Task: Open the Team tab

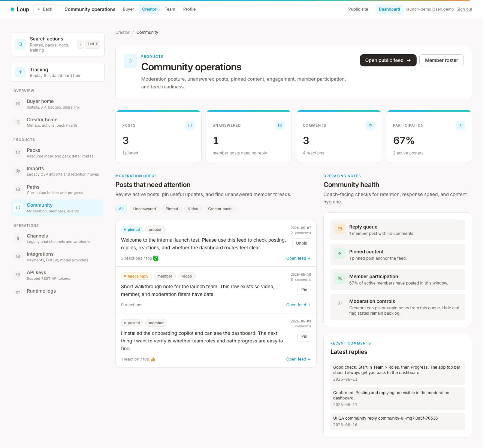Action: click(x=170, y=9)
